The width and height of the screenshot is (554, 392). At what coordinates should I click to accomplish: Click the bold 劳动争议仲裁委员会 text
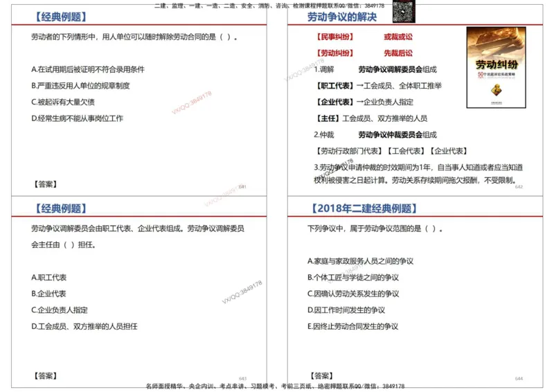(x=391, y=134)
